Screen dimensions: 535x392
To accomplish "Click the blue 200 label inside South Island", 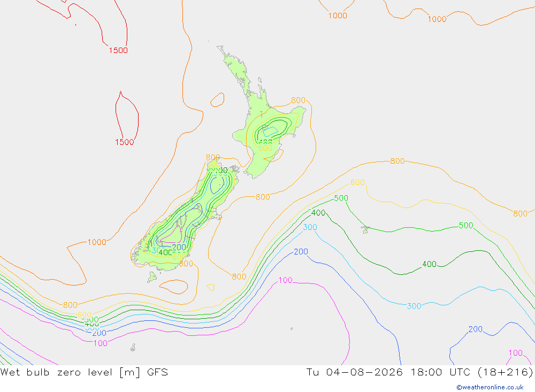I will click(179, 247).
